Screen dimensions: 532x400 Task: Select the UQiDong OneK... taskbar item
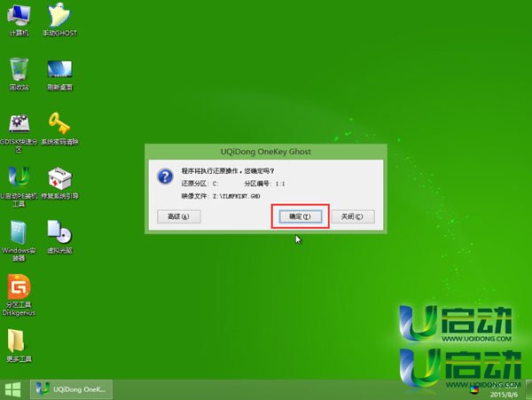pos(72,389)
